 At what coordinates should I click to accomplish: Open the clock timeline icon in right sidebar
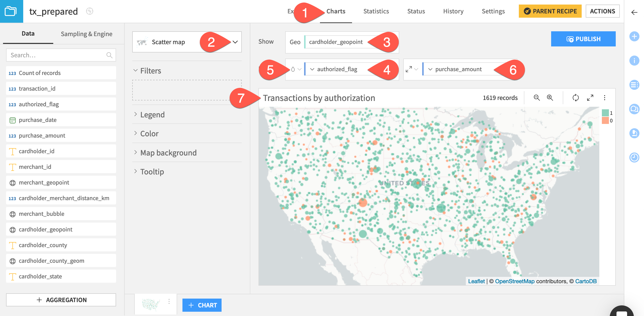[x=634, y=157]
